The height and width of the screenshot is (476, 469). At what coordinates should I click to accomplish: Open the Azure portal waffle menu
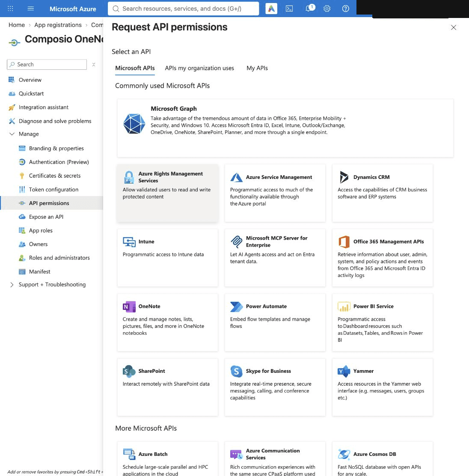click(10, 9)
